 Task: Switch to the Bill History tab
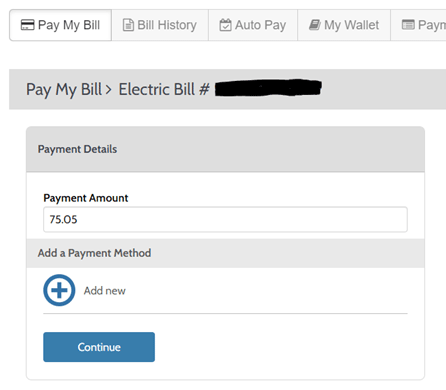click(160, 25)
